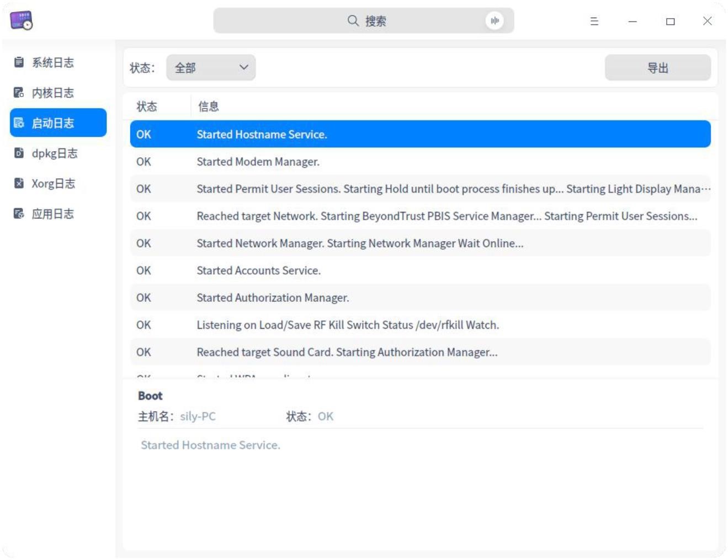The height and width of the screenshot is (560, 728).
Task: Click OK value beside 状态 in details
Action: [326, 416]
